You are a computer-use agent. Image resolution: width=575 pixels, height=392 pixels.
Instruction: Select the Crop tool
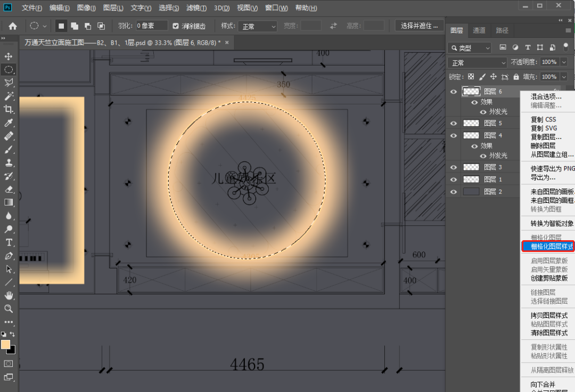(9, 109)
